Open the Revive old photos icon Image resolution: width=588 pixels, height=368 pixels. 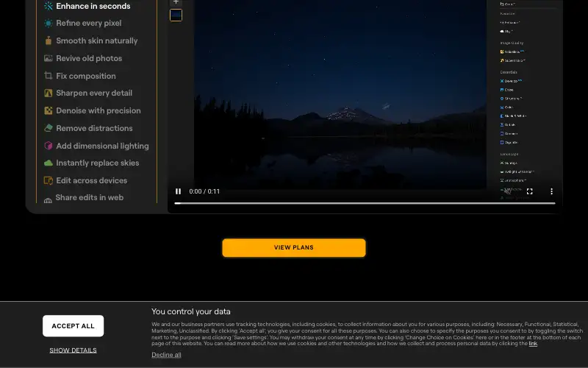(49, 58)
